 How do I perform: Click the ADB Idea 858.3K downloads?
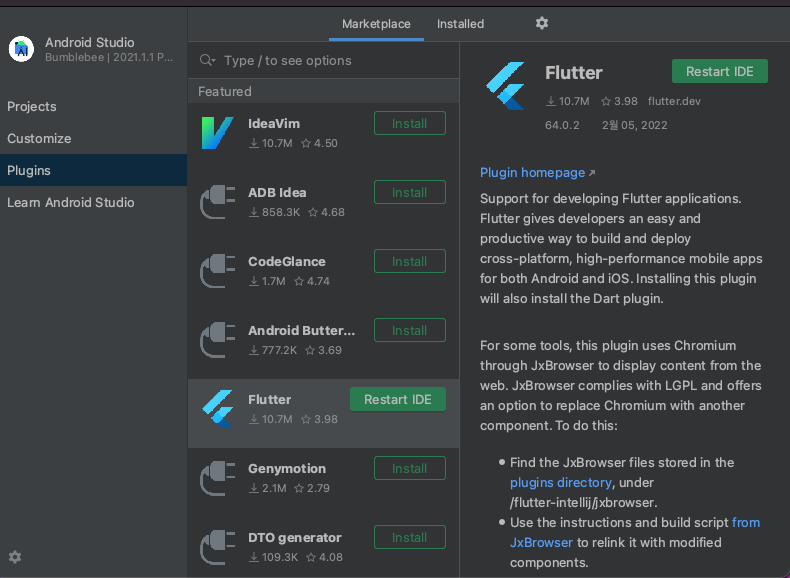click(x=275, y=213)
